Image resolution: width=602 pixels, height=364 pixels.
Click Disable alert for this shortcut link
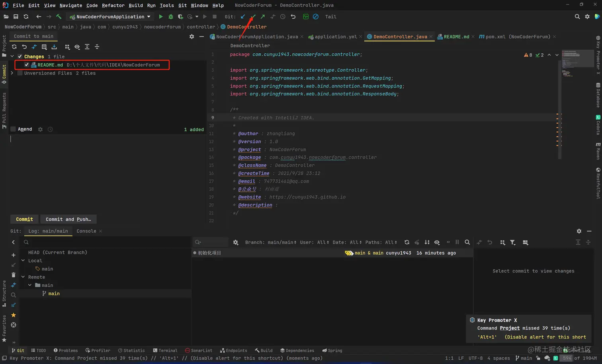click(x=545, y=337)
